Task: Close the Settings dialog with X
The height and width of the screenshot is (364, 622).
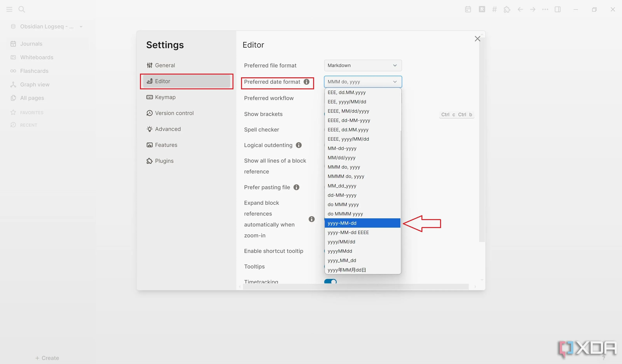Action: click(x=477, y=39)
